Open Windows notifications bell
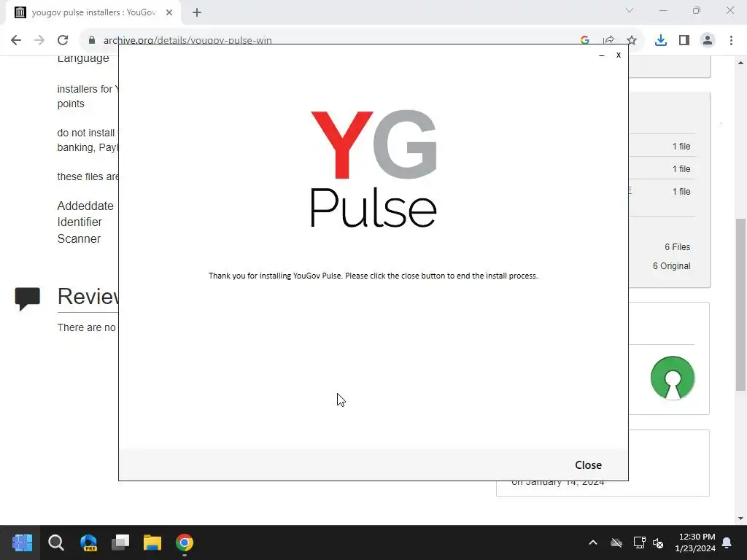Screen dimensions: 747x560 (x=727, y=542)
